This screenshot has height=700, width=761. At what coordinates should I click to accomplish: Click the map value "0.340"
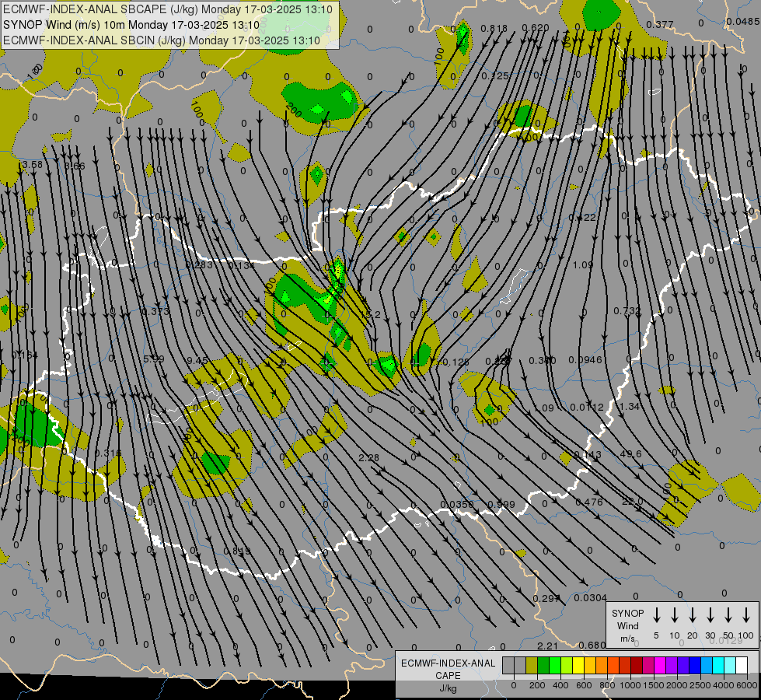pyautogui.click(x=542, y=360)
